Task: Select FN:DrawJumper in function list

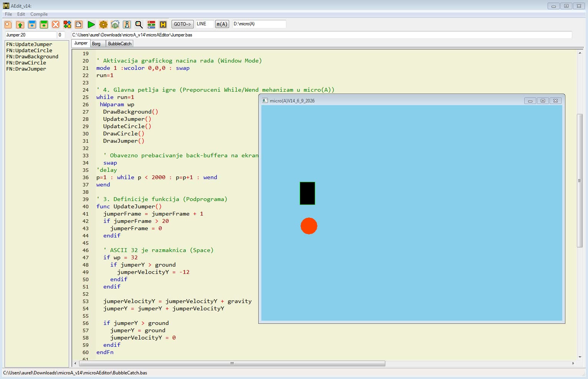Action: [26, 69]
